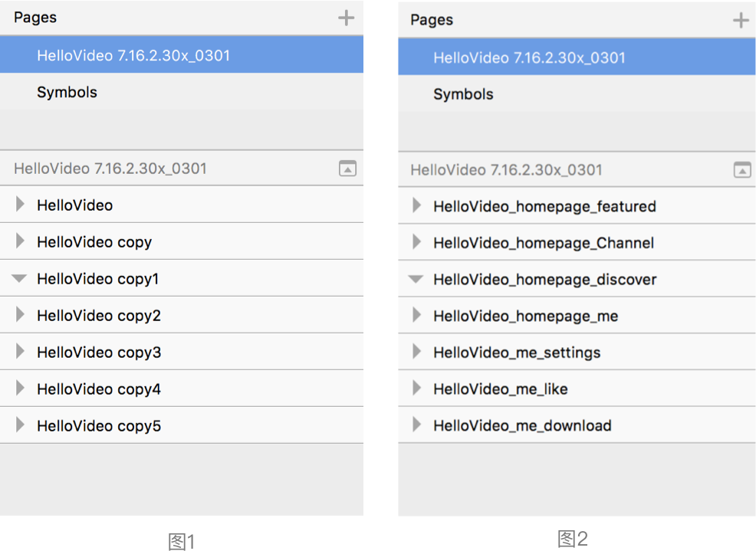756x551 pixels.
Task: Collapse pages list icon in left panel
Action: pyautogui.click(x=347, y=169)
